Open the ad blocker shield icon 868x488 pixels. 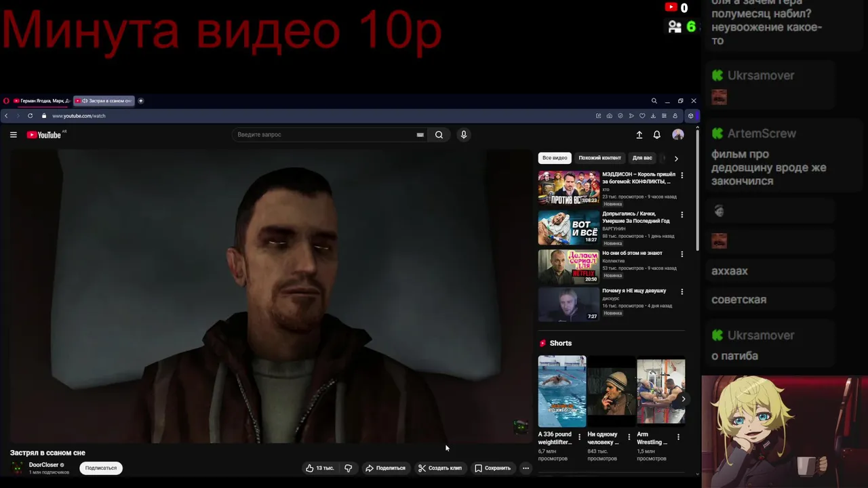(620, 116)
